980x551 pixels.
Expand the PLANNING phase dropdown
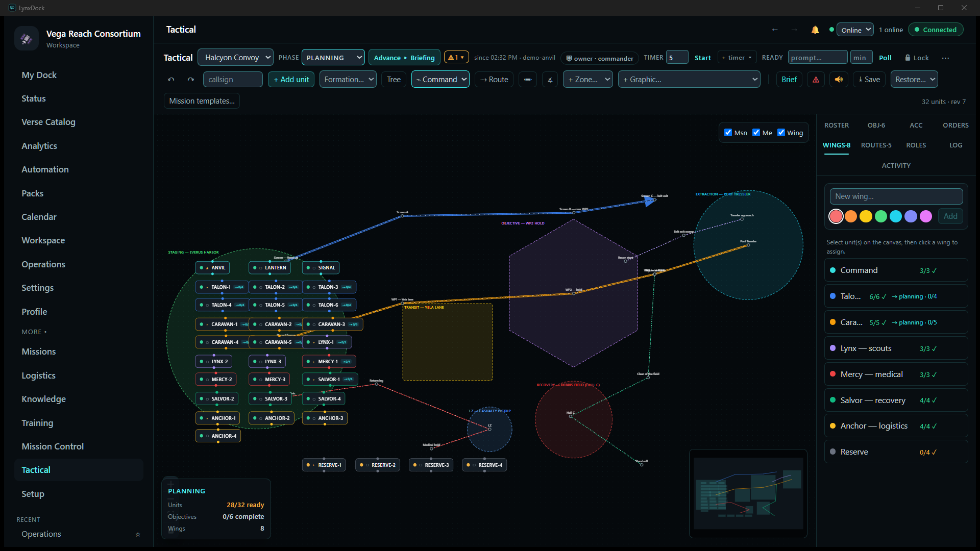point(333,58)
